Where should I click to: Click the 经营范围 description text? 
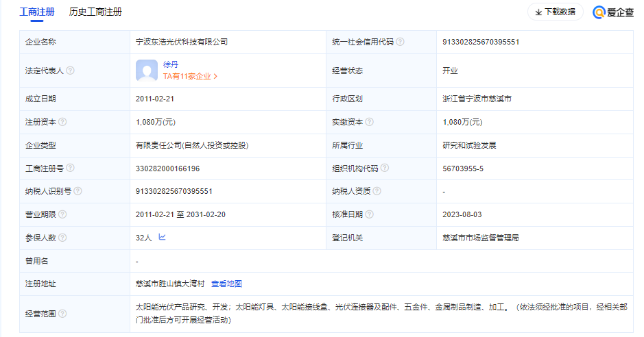[381, 313]
